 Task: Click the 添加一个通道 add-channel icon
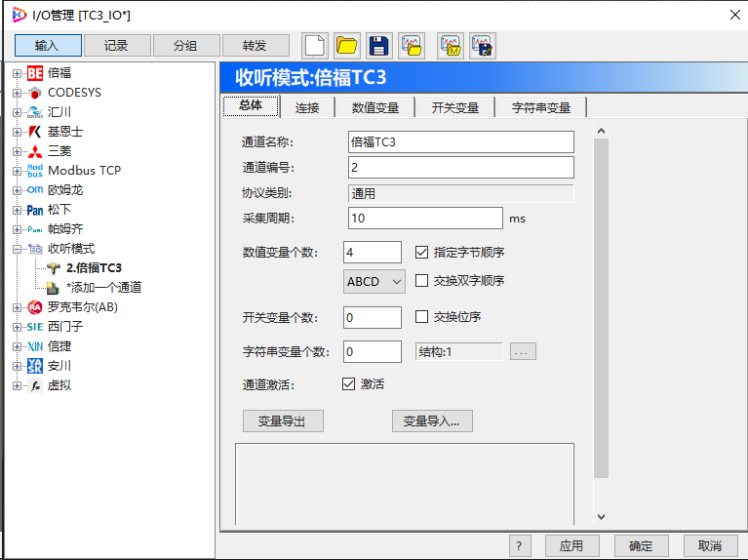(53, 288)
